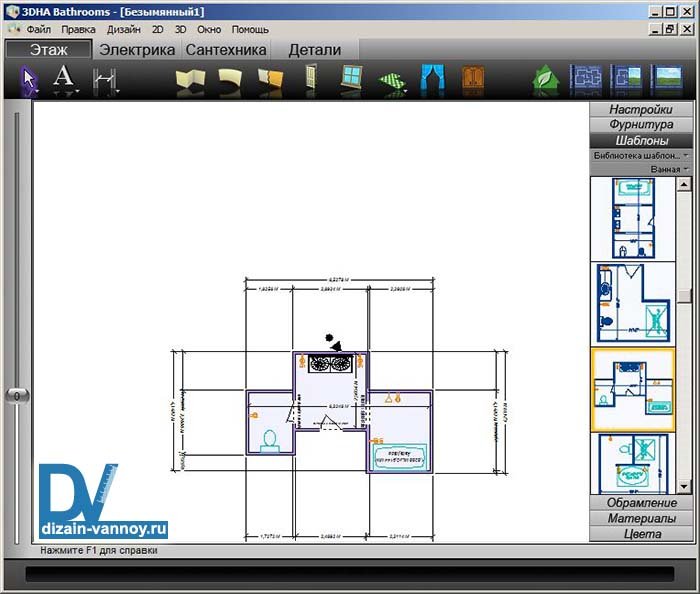Open the Дизайн menu
The image size is (700, 594).
124,29
